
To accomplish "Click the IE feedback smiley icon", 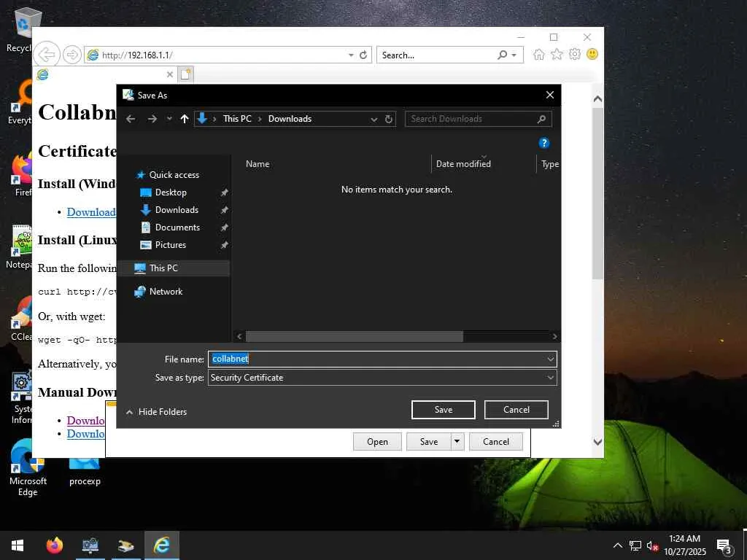I will point(592,54).
